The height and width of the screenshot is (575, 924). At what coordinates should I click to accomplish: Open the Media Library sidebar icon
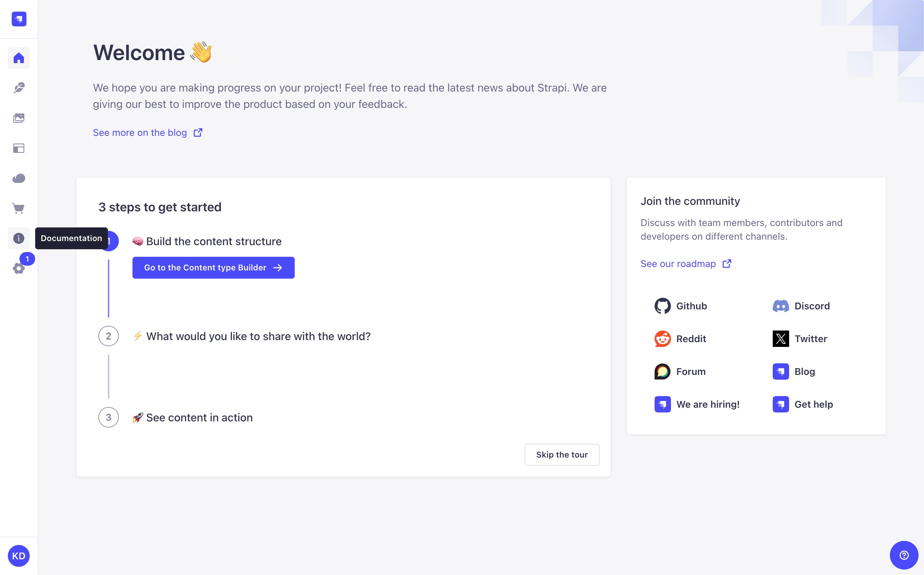[x=19, y=118]
